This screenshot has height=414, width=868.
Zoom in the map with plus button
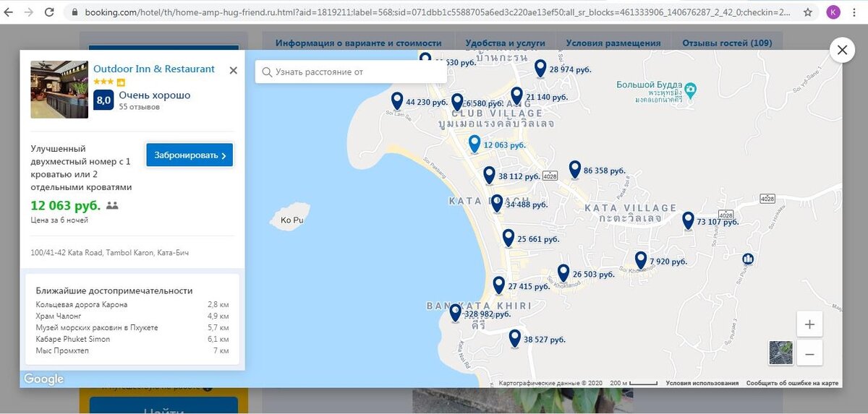tap(809, 324)
